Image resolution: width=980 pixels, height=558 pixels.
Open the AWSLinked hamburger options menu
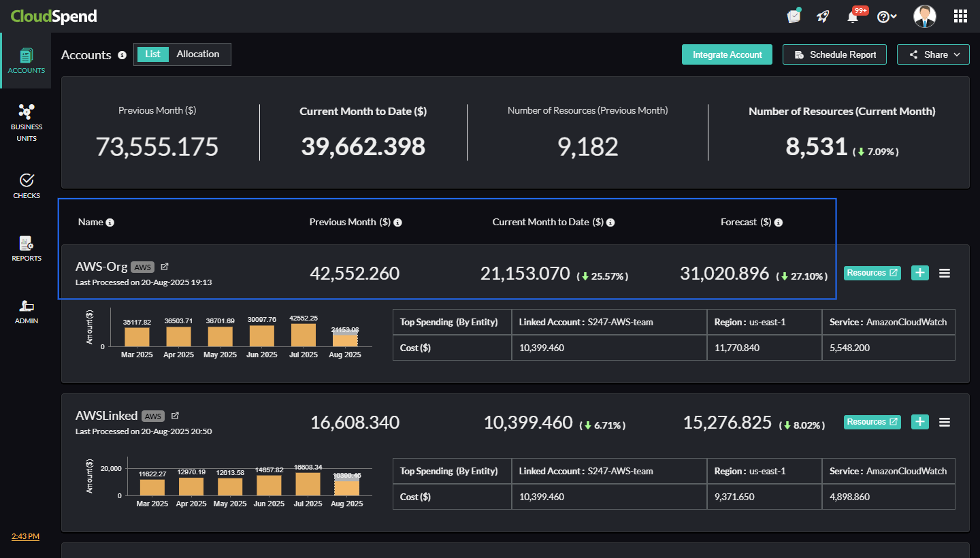coord(945,422)
